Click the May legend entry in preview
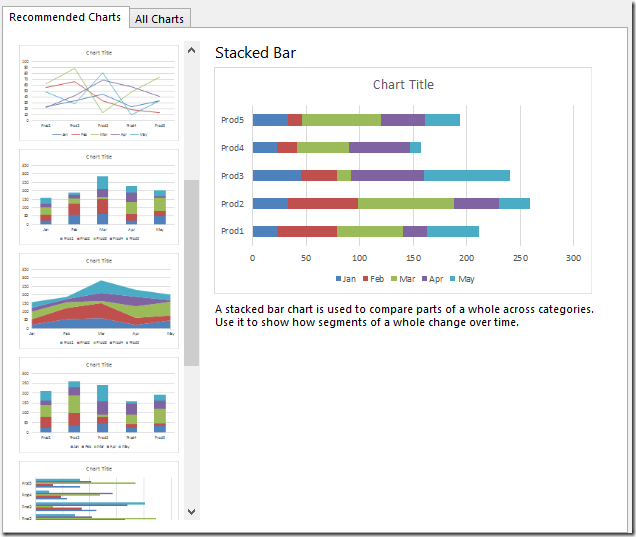 (462, 279)
